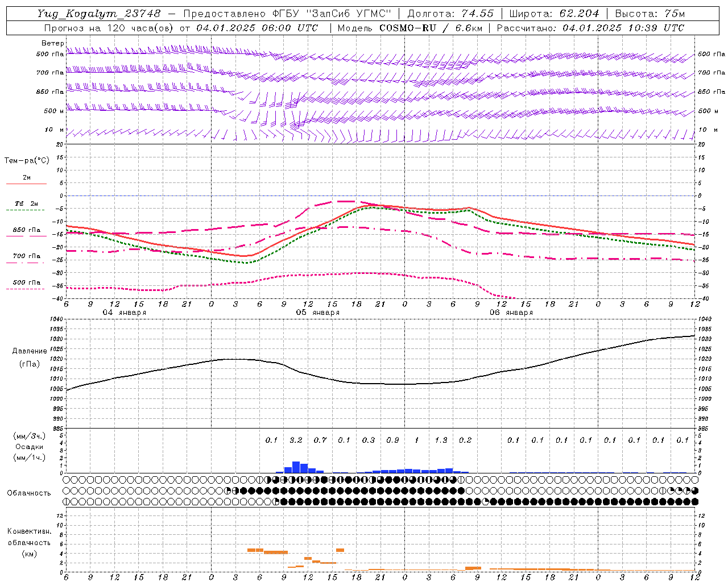This screenshot has height=582, width=728.
Task: Select the Рассчитано: 04.01.2025 10:39 UTC timestamp
Action: 590,28
